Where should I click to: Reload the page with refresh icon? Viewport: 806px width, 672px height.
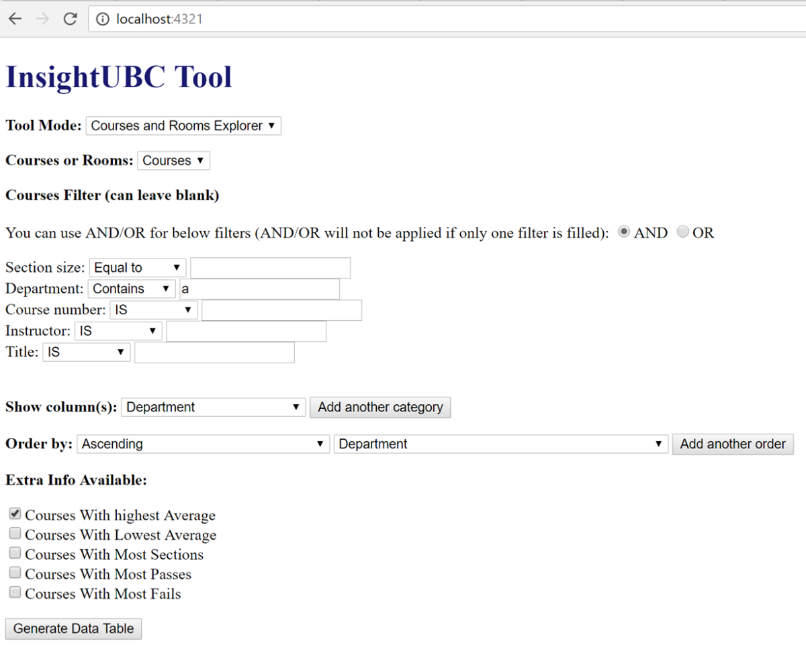coord(70,19)
